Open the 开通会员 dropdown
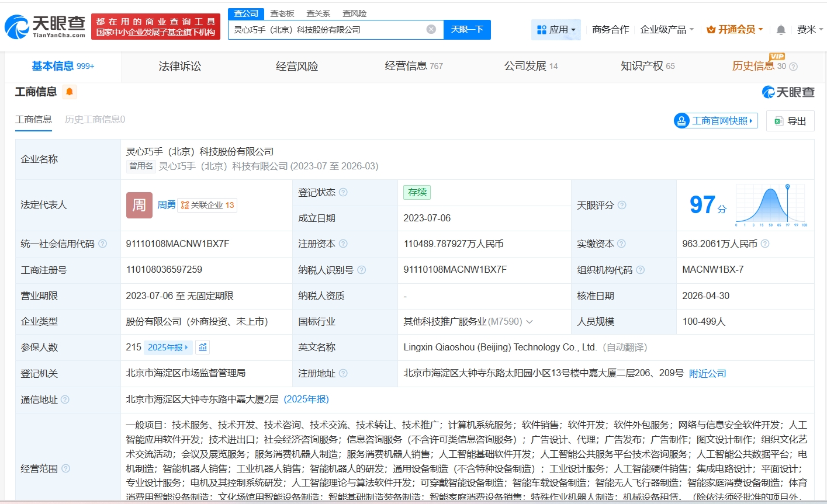Viewport: 827px width, 504px height. click(x=735, y=29)
